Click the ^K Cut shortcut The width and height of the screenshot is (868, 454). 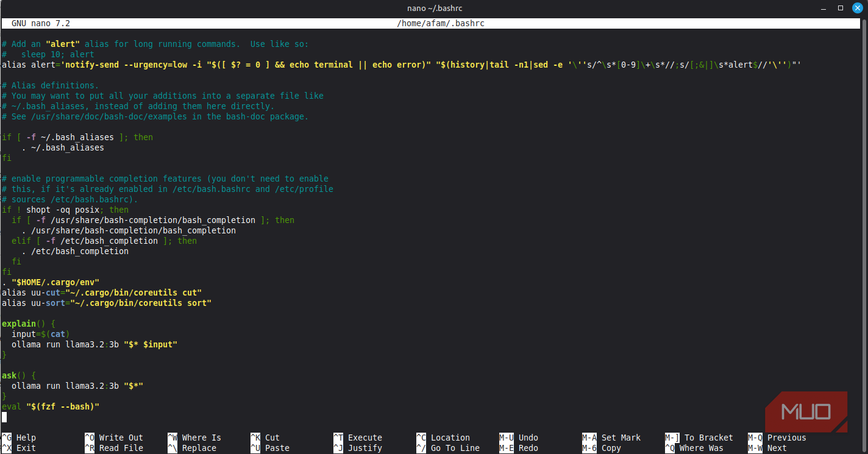click(x=265, y=438)
